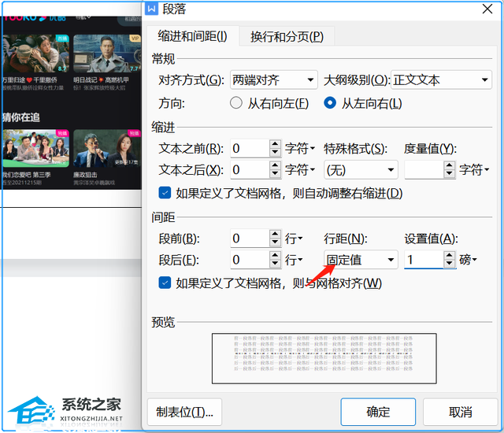Image resolution: width=504 pixels, height=433 pixels.
Task: Click the 猜你在追 section heading
Action: point(21,117)
